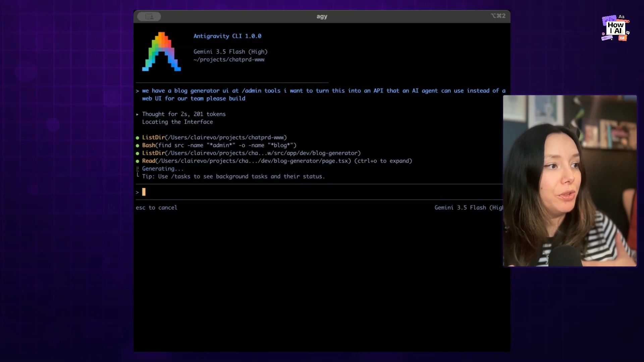Click the command prompt input cursor
The height and width of the screenshot is (362, 644).
coord(144,192)
